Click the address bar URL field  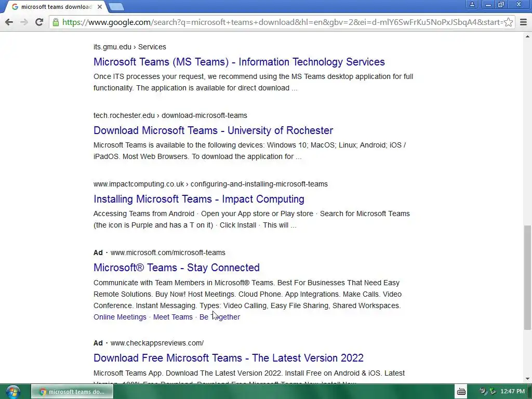pyautogui.click(x=282, y=22)
